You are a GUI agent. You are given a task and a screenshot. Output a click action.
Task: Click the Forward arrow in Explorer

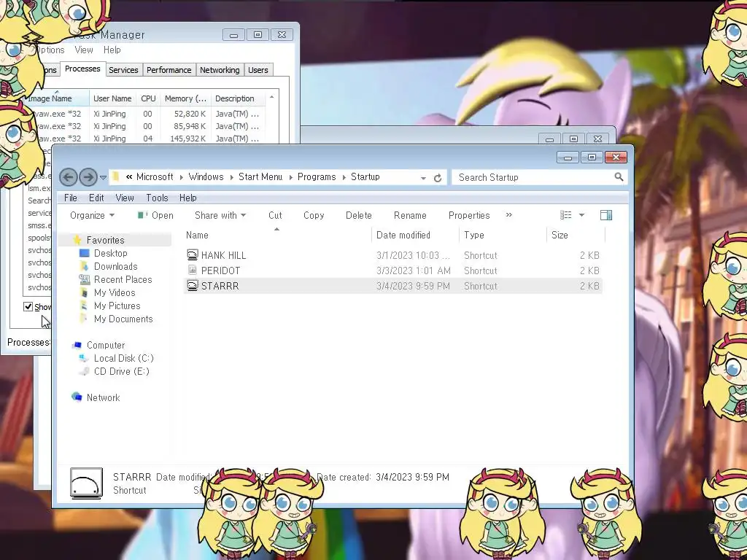88,177
